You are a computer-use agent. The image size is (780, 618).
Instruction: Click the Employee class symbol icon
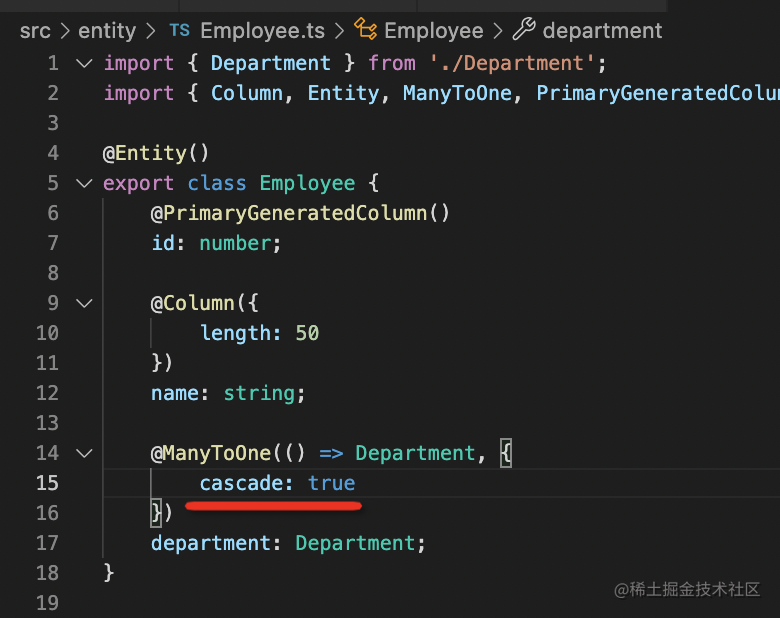[365, 31]
